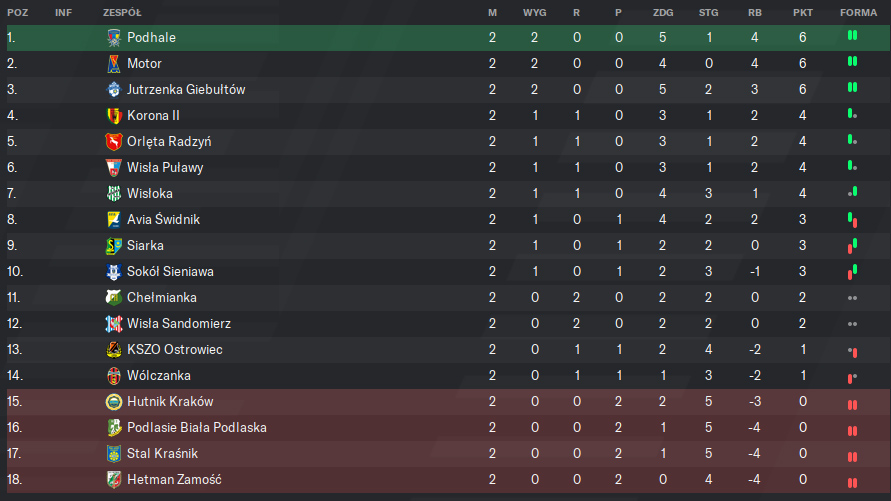Sort table by PKT column header
The image size is (891, 501).
pyautogui.click(x=802, y=12)
